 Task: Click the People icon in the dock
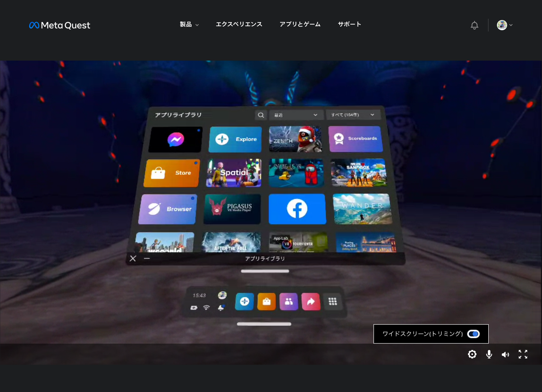[289, 302]
